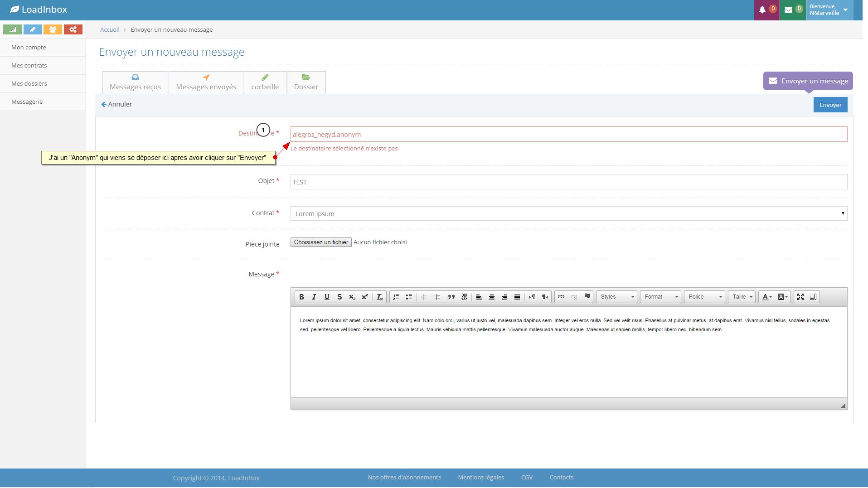This screenshot has width=868, height=488.
Task: Click the orange users group shortcut
Action: [x=53, y=29]
